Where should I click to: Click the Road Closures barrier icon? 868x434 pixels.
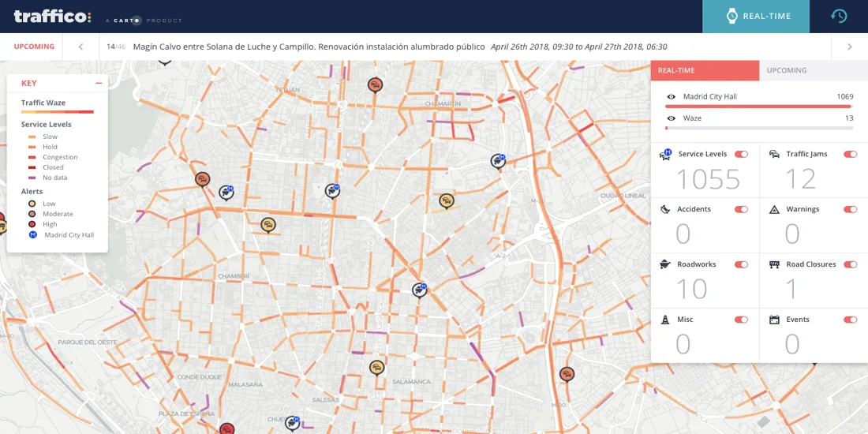775,264
